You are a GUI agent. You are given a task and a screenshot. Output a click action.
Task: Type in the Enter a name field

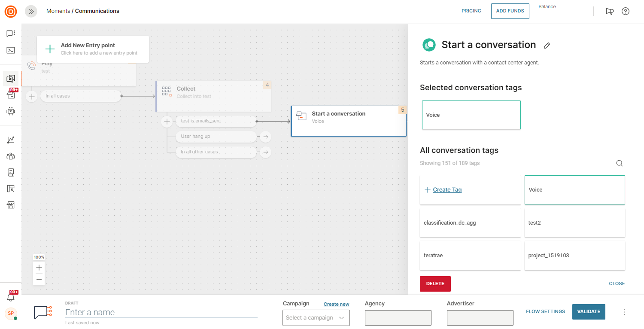(161, 312)
